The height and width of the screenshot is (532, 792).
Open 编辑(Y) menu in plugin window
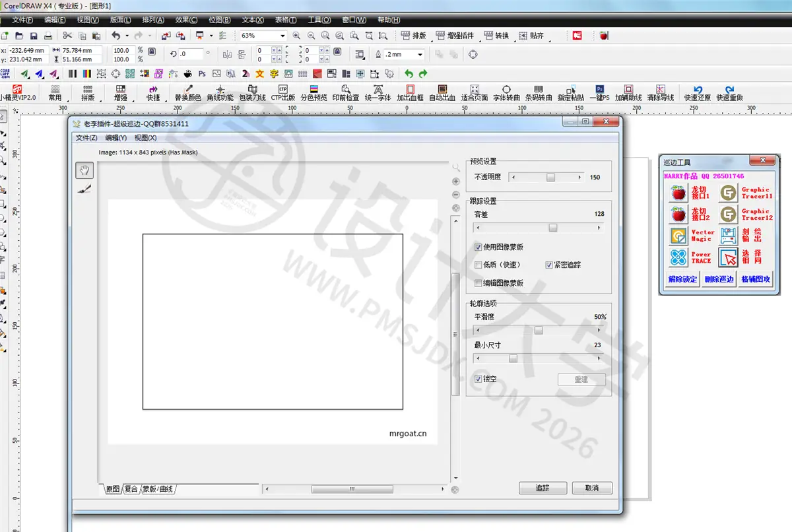tap(116, 138)
